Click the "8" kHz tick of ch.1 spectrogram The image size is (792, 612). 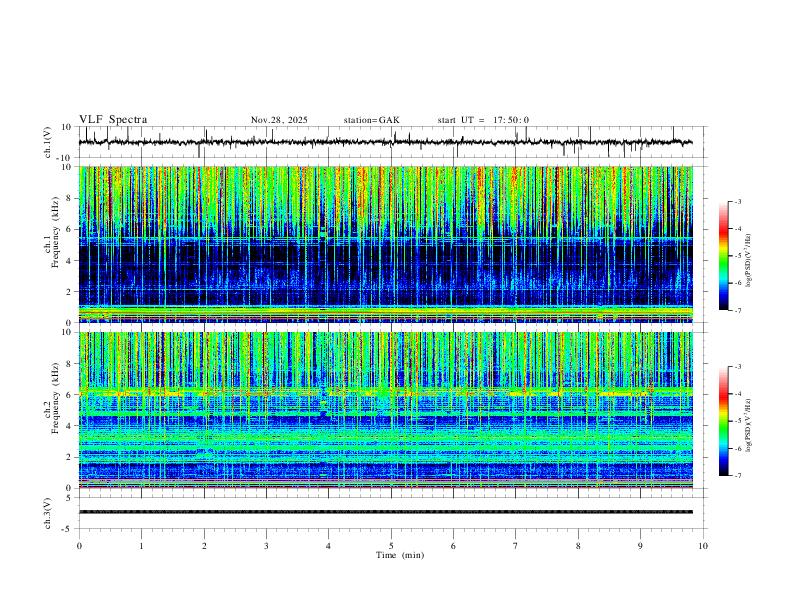tap(69, 198)
